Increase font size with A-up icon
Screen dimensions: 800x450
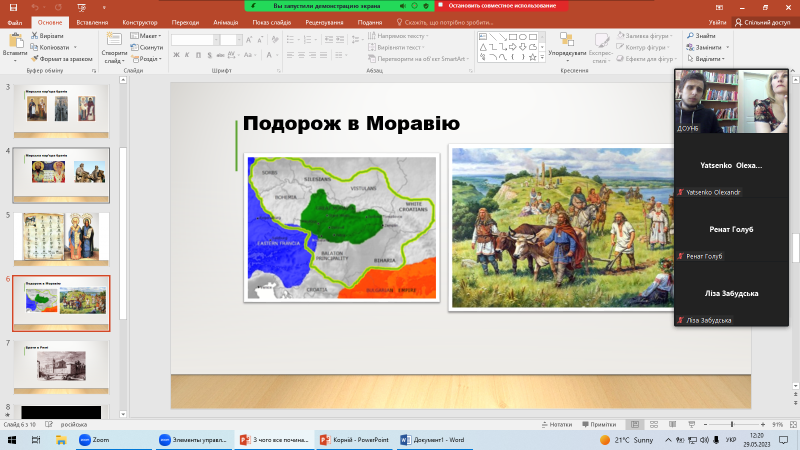[x=249, y=40]
